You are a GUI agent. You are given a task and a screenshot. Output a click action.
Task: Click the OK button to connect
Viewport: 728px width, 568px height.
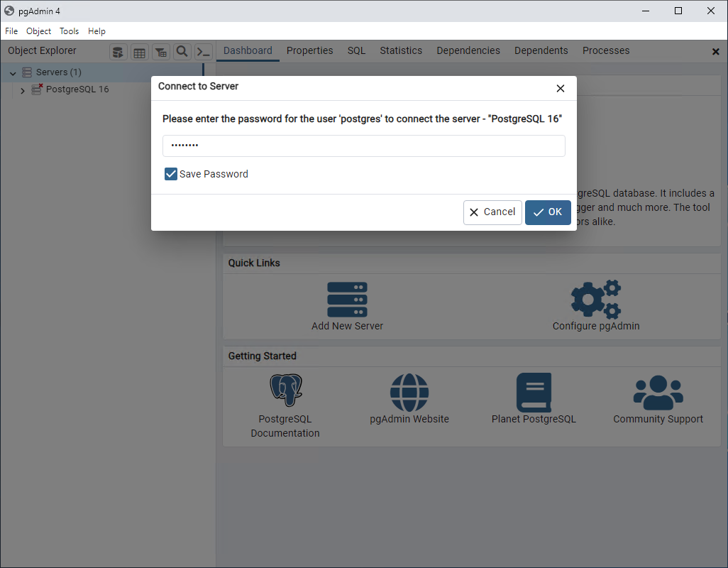[548, 212]
